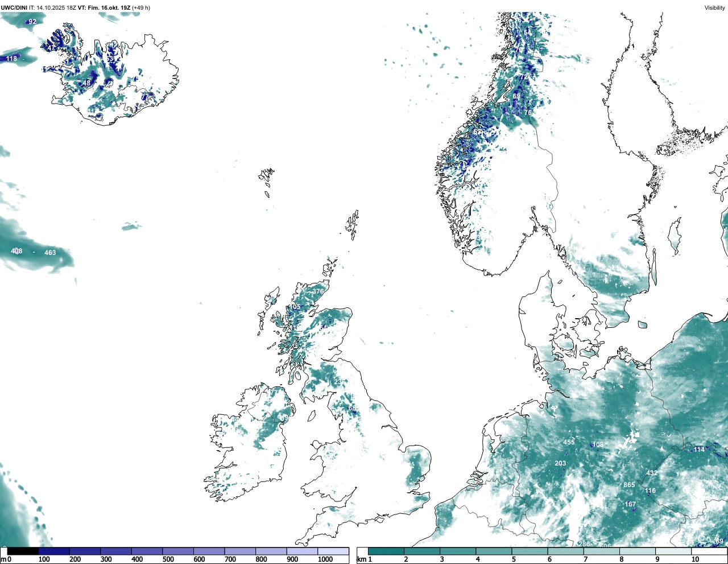Click the dark teal swatch above km 1

[386, 551]
